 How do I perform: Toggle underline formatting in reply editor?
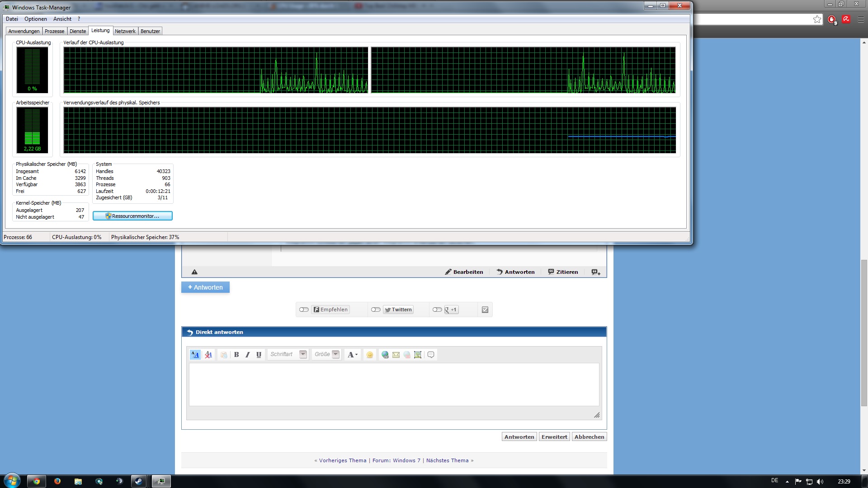point(259,355)
